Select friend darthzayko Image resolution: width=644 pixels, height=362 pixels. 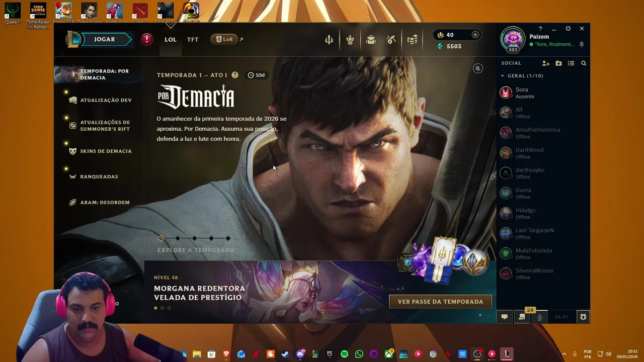(x=543, y=173)
